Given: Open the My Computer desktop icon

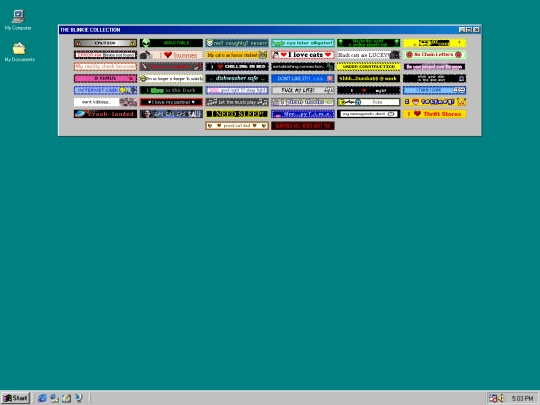Looking at the screenshot, I should (18, 20).
